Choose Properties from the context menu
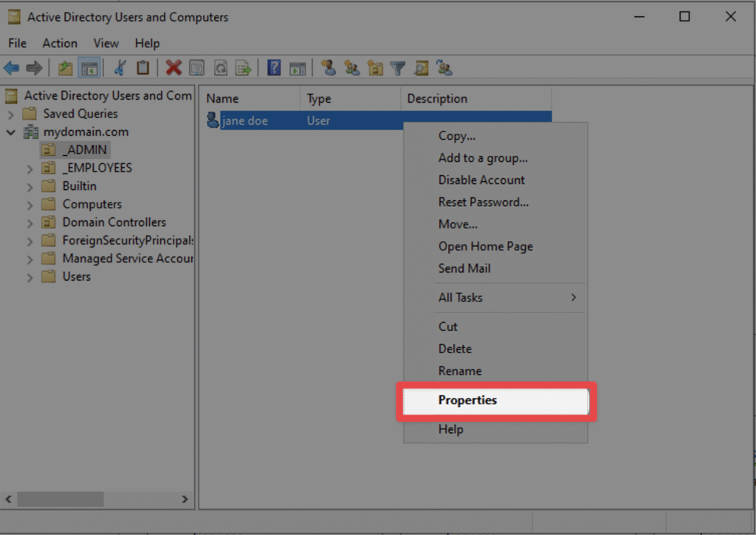The width and height of the screenshot is (756, 535). [x=467, y=401]
